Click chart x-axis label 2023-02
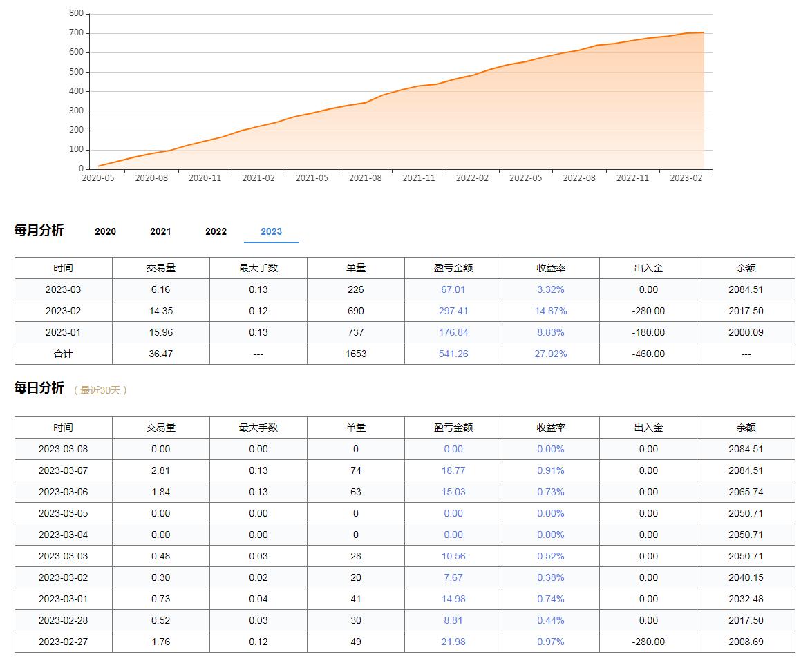801x672 pixels. [686, 178]
